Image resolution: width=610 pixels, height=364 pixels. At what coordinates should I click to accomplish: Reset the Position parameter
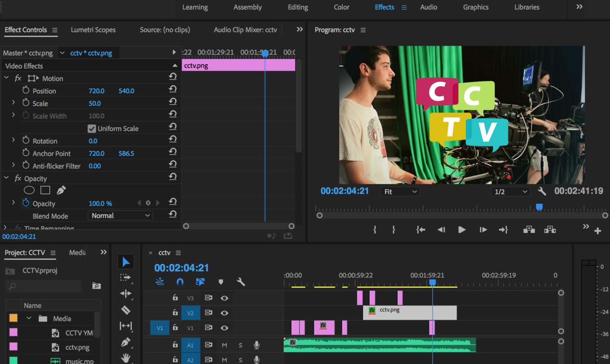tap(173, 90)
